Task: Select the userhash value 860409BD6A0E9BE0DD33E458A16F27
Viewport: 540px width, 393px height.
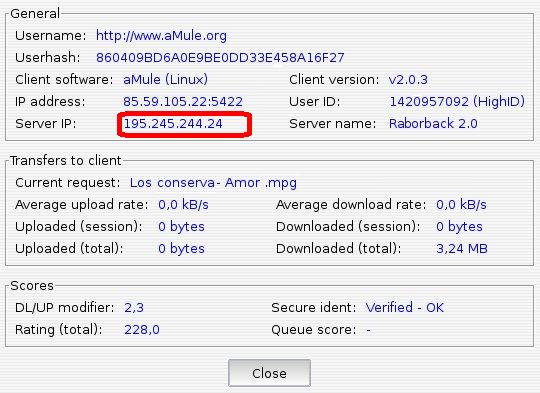Action: point(220,58)
